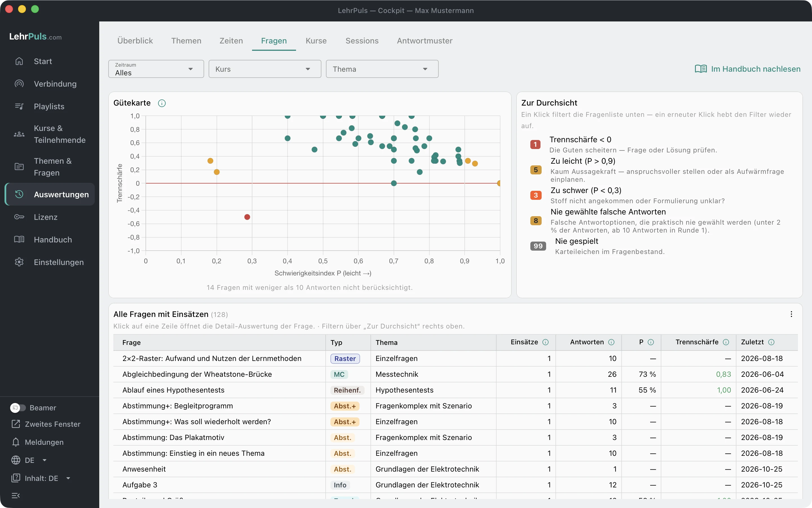812x508 pixels.
Task: Switch to the Überblick tab
Action: [135, 41]
